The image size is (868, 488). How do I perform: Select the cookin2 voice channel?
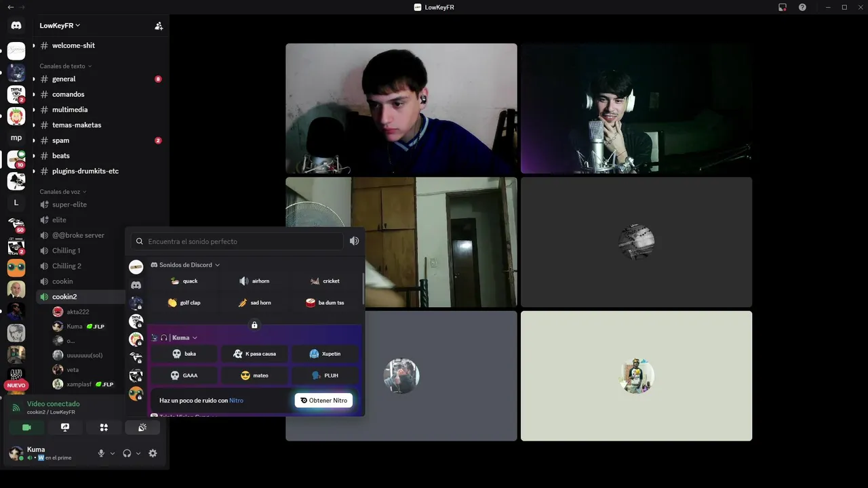(x=64, y=297)
